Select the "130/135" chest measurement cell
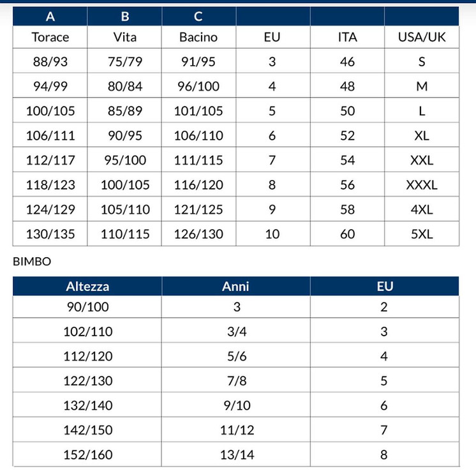 coord(50,234)
